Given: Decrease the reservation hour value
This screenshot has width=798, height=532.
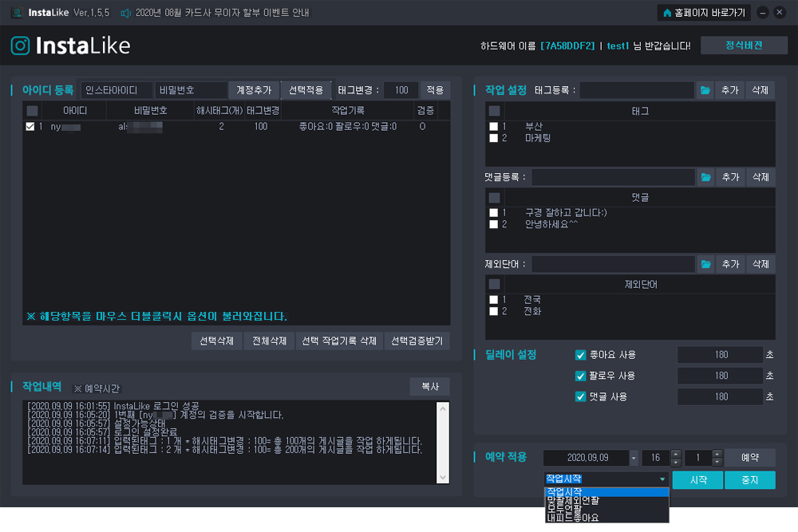Looking at the screenshot, I should coord(676,462).
